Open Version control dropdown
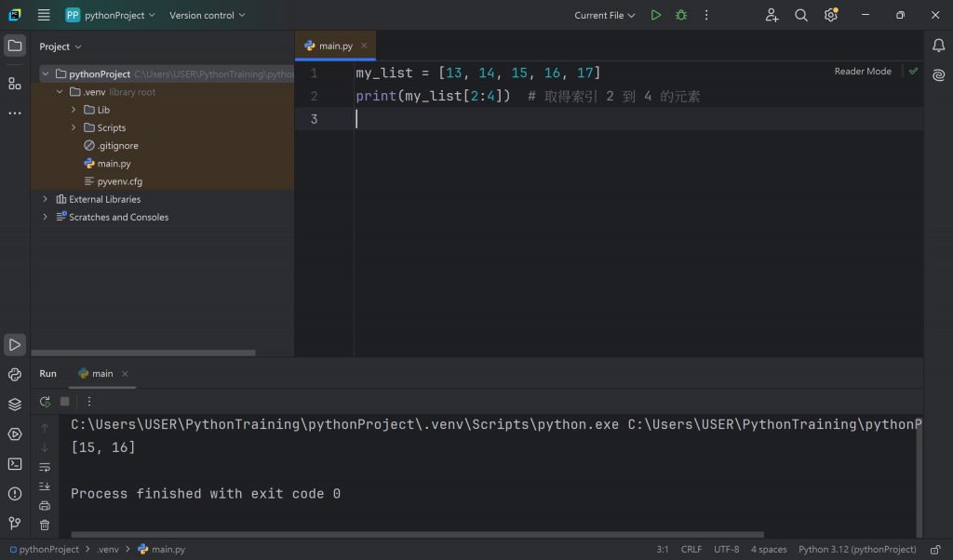Viewport: 953px width, 560px height. pos(208,15)
